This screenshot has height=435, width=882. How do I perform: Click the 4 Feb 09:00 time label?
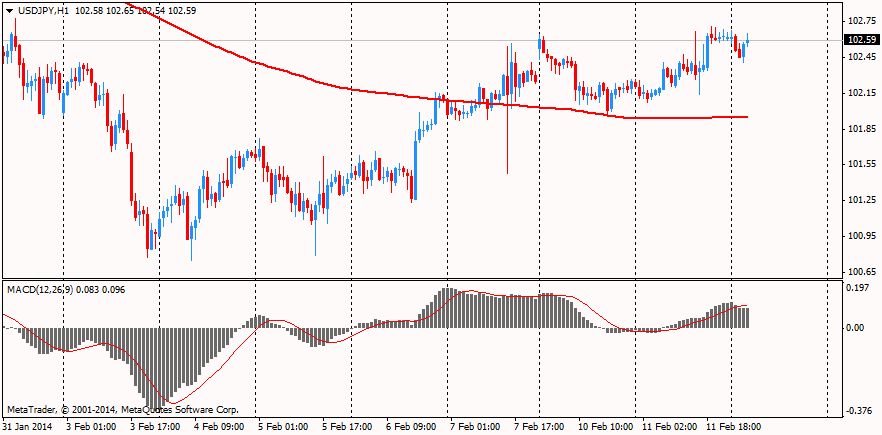click(x=219, y=427)
